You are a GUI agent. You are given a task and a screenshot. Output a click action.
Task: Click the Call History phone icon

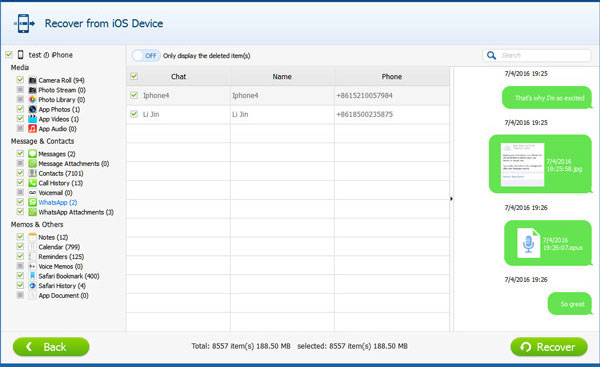point(33,183)
